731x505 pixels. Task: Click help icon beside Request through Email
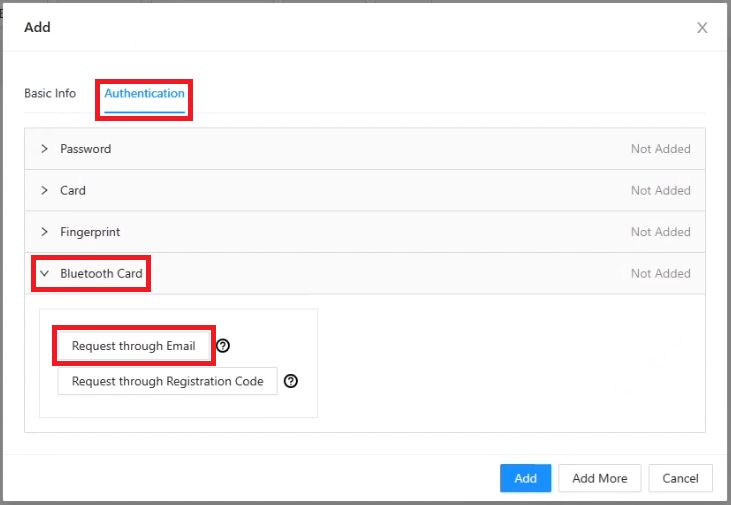pos(223,346)
